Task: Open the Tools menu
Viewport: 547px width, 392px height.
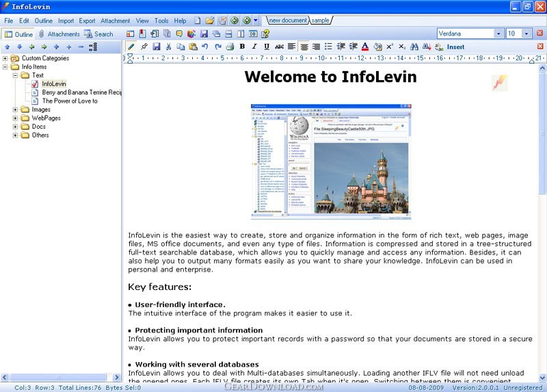Action: (161, 21)
